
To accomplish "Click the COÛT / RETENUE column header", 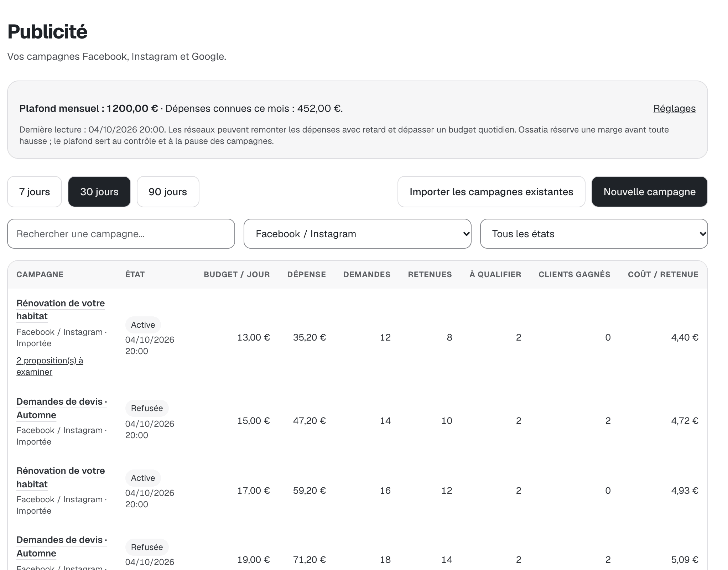I will coord(663,274).
